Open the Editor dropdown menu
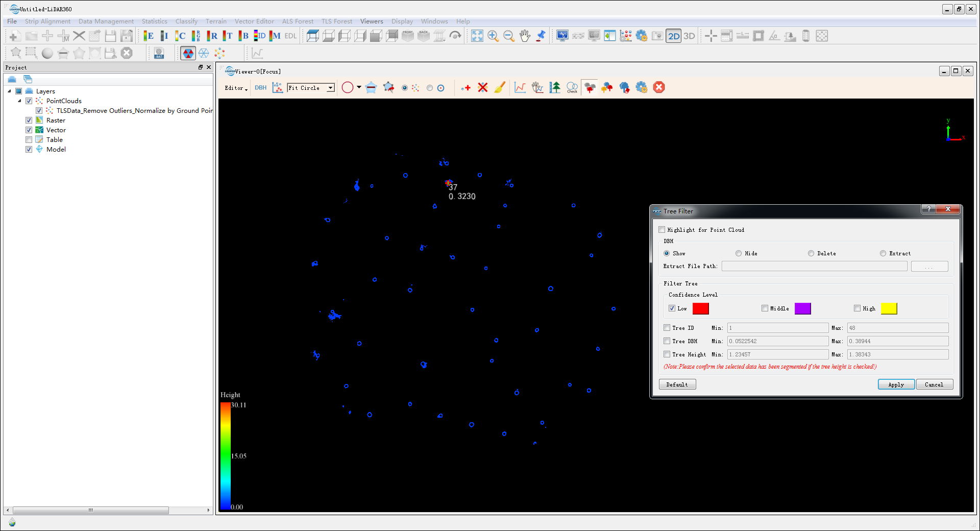The height and width of the screenshot is (531, 980). click(x=236, y=88)
